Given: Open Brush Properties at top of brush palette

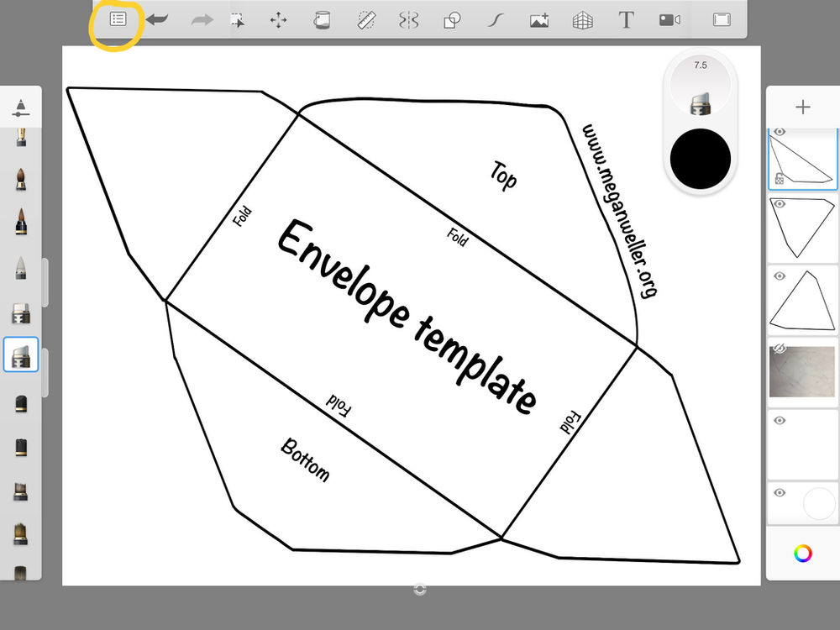Looking at the screenshot, I should pos(20,108).
